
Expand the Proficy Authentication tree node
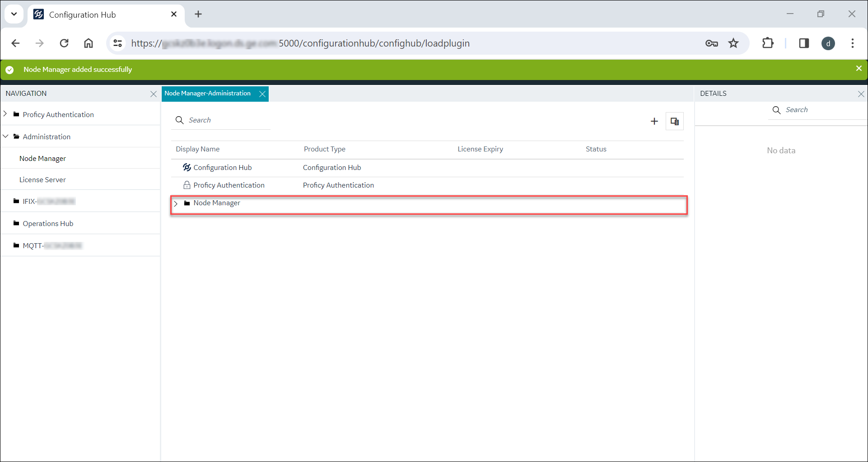coord(5,114)
